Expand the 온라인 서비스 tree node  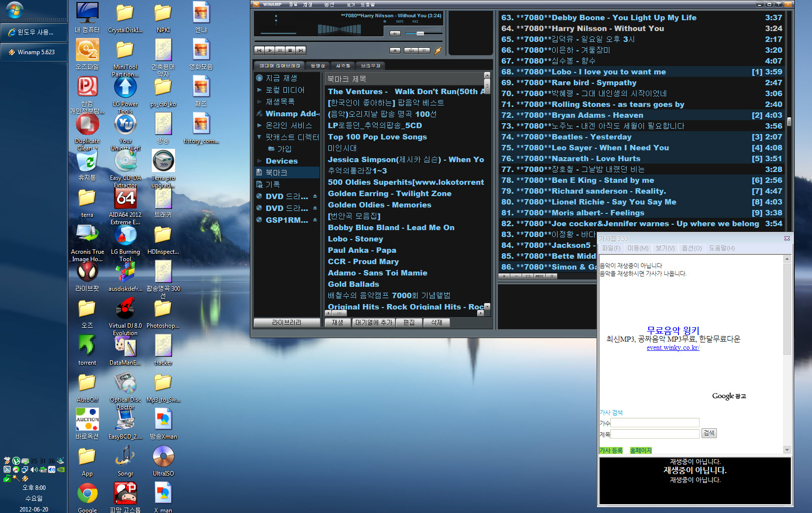(x=259, y=125)
